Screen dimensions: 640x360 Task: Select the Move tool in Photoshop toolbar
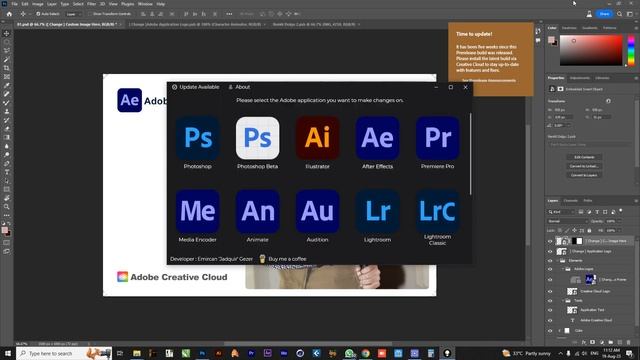point(7,33)
